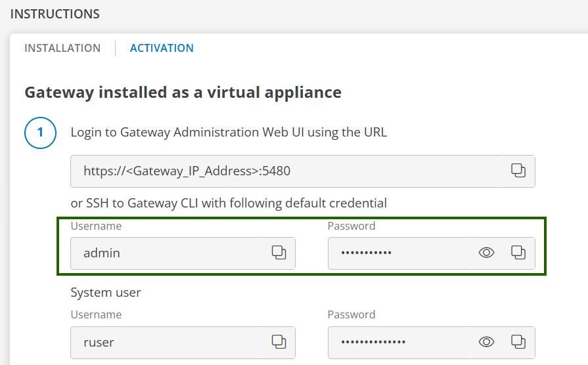This screenshot has width=588, height=365.
Task: Click the 'or SSH to Gateway CLI' text
Action: click(229, 203)
